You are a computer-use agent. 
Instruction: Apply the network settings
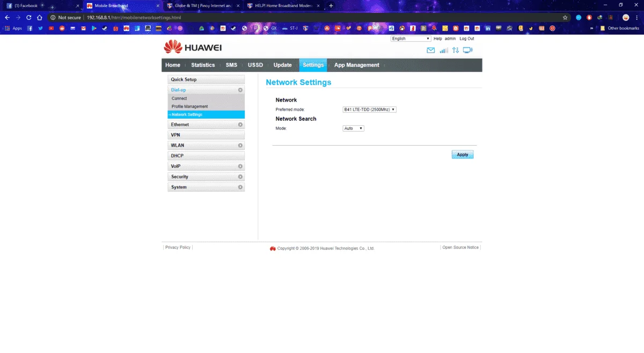(463, 155)
